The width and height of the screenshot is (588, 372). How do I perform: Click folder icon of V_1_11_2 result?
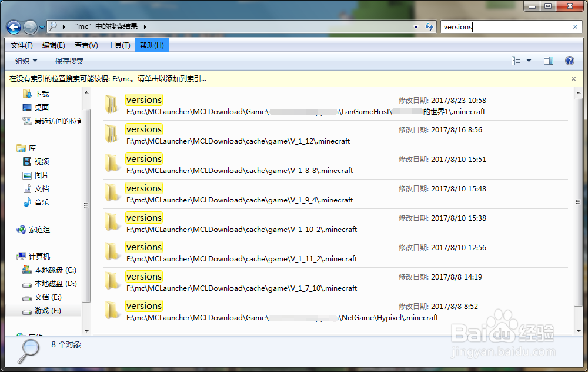(111, 252)
